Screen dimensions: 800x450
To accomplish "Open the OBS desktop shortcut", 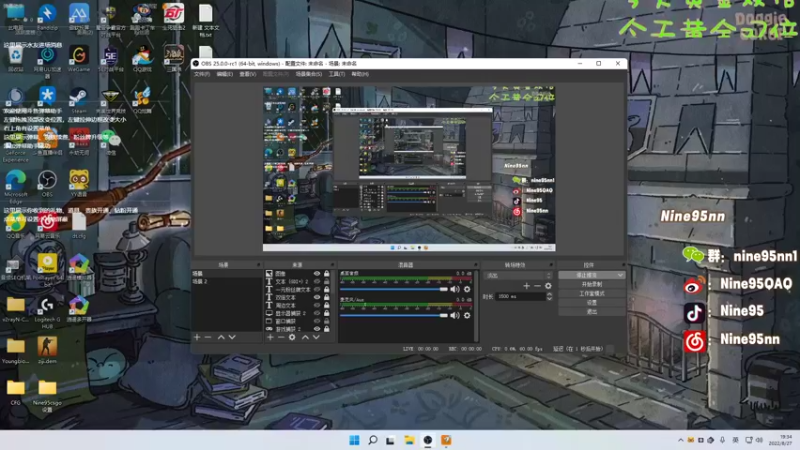I will [47, 183].
